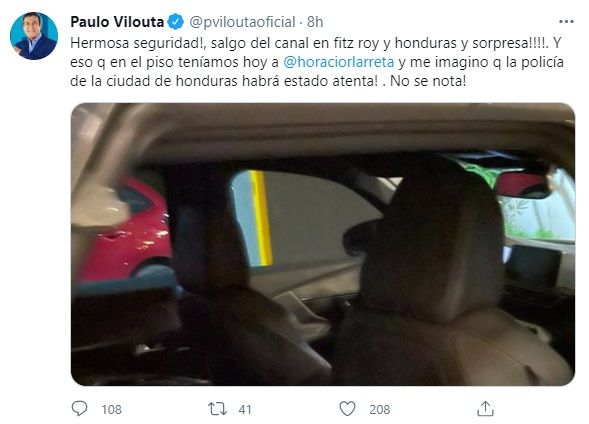The height and width of the screenshot is (424, 589).
Task: Click the rearview mirror in the photo
Action: 523,184
